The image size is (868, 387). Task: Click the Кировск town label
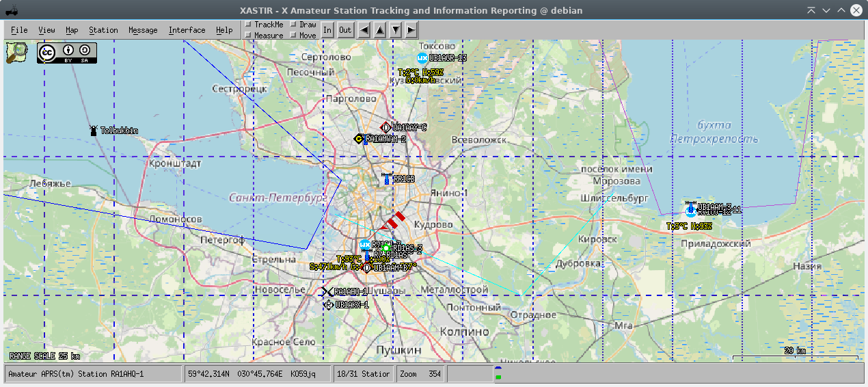pyautogui.click(x=597, y=239)
